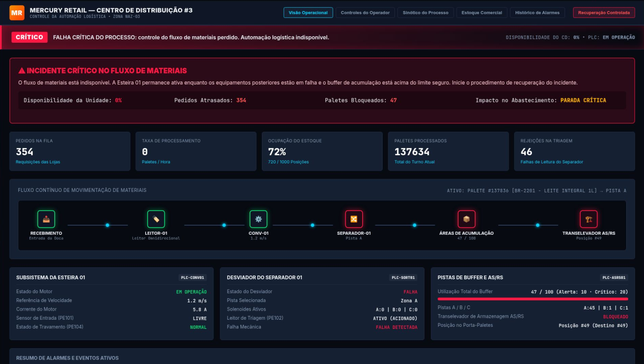Viewport: 644px width, 364px height.
Task: Click the Áreas de Acumulação box icon
Action: click(466, 219)
